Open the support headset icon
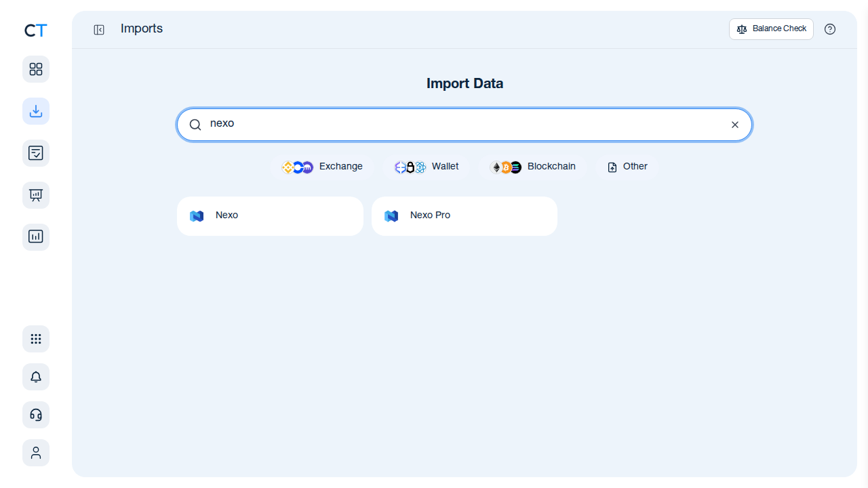868x488 pixels. [x=36, y=415]
